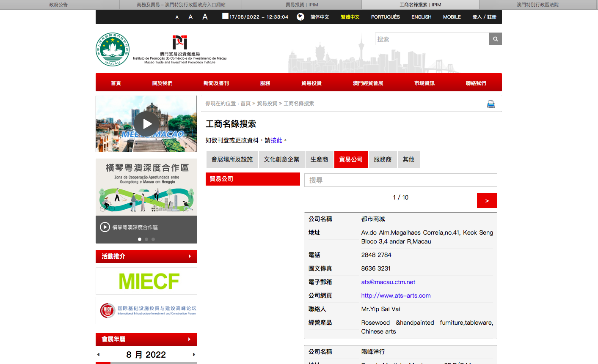Open 服務 menu

265,83
